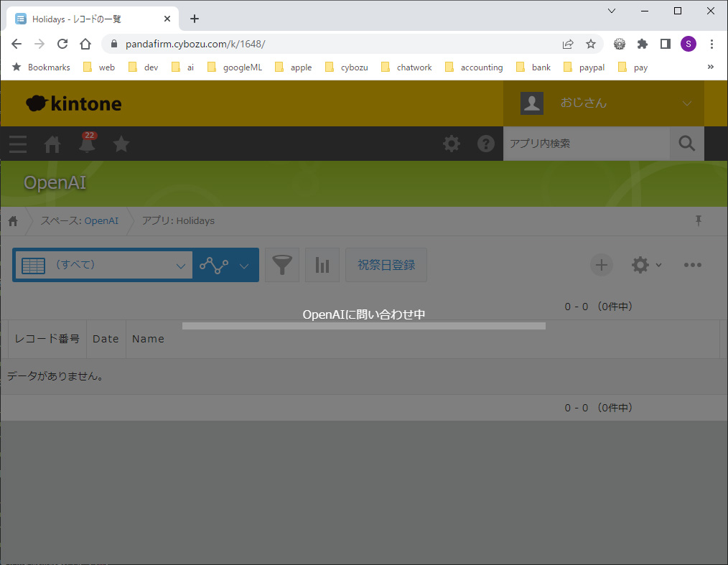The image size is (728, 565).
Task: Open the googleML bookmark folder
Action: [235, 67]
